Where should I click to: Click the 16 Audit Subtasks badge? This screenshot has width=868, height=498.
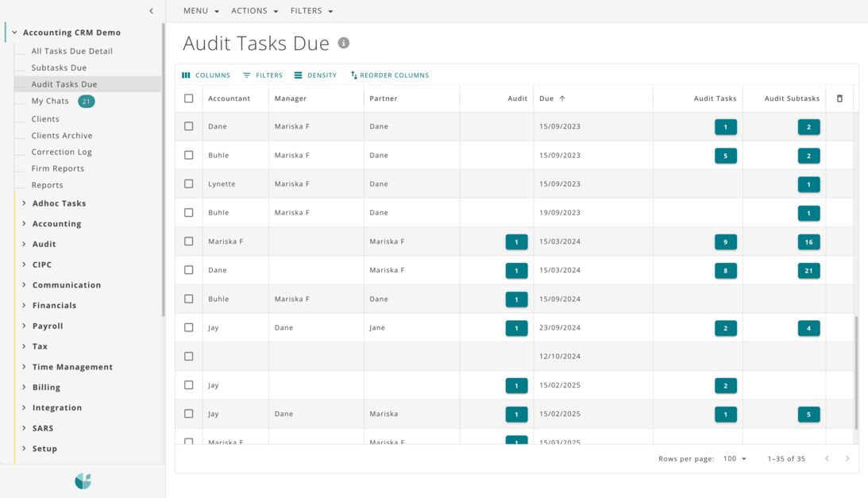click(x=808, y=242)
